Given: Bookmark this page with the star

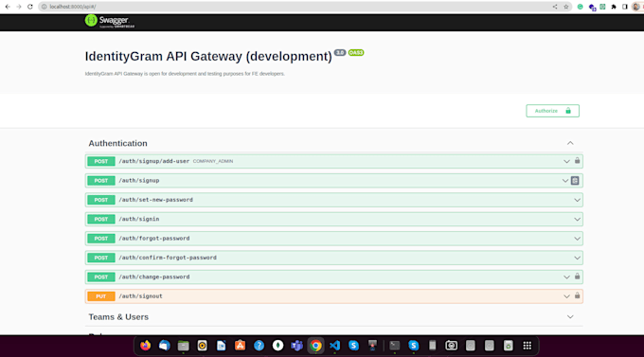Looking at the screenshot, I should 566,7.
